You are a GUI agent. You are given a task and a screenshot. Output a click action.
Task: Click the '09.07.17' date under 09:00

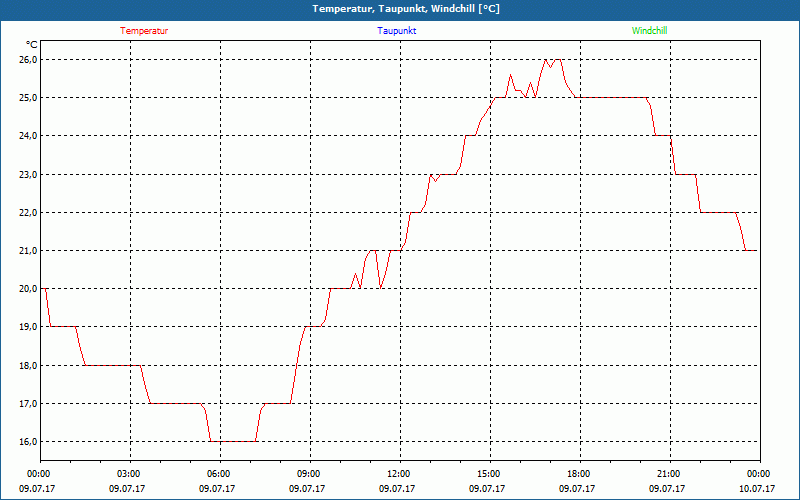tap(307, 488)
